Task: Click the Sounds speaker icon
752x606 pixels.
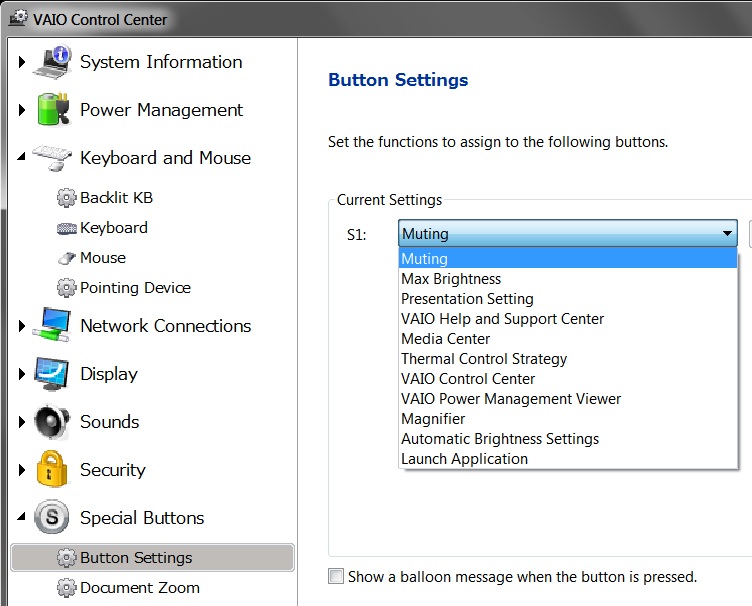Action: coord(52,422)
